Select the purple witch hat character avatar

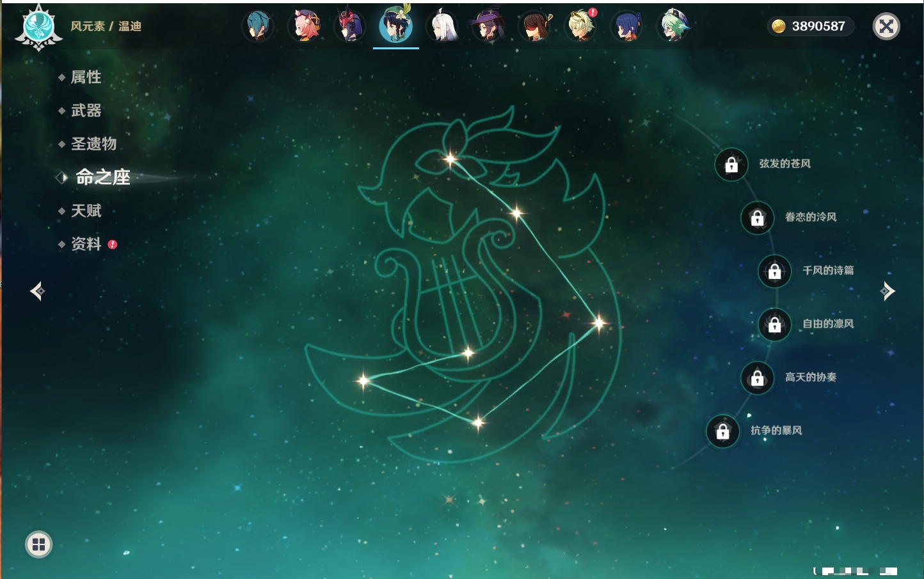coord(489,26)
